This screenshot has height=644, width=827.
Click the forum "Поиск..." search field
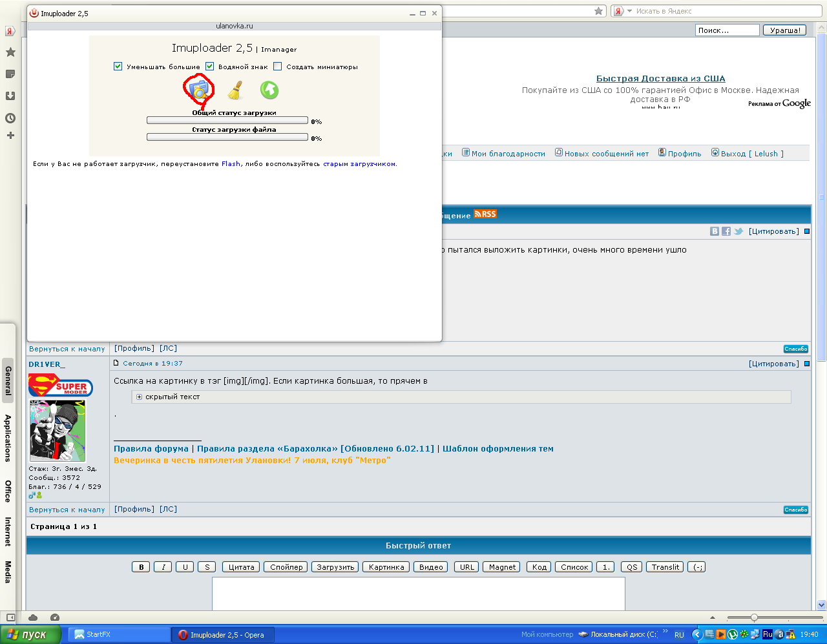tap(727, 30)
